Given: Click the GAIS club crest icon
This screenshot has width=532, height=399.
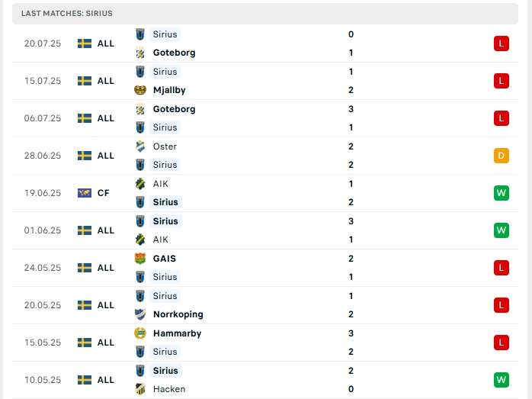Looking at the screenshot, I should point(140,259).
